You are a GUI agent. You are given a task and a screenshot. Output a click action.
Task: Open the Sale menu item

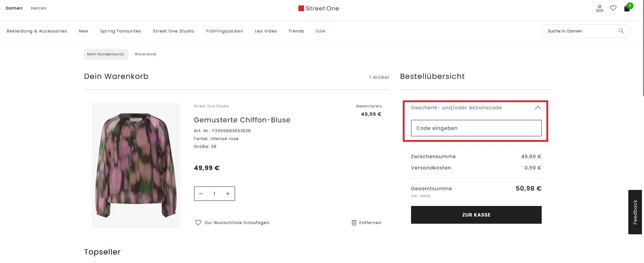tap(320, 31)
